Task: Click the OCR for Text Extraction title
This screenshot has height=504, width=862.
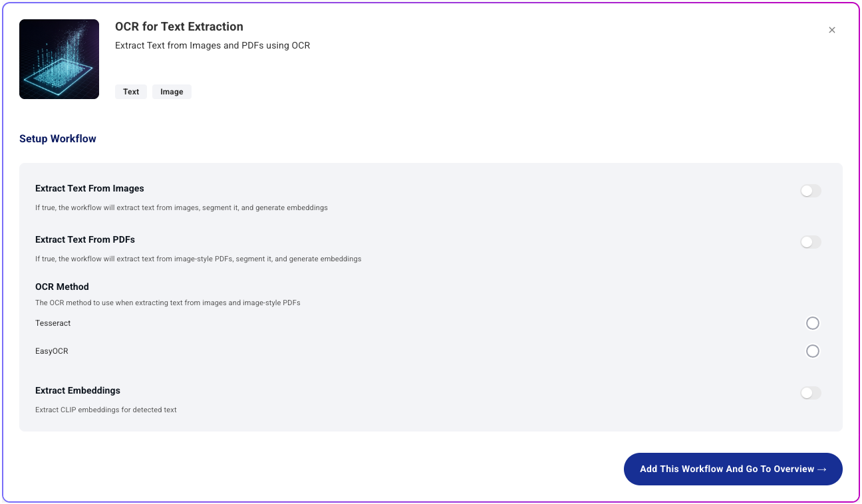Action: coord(179,27)
